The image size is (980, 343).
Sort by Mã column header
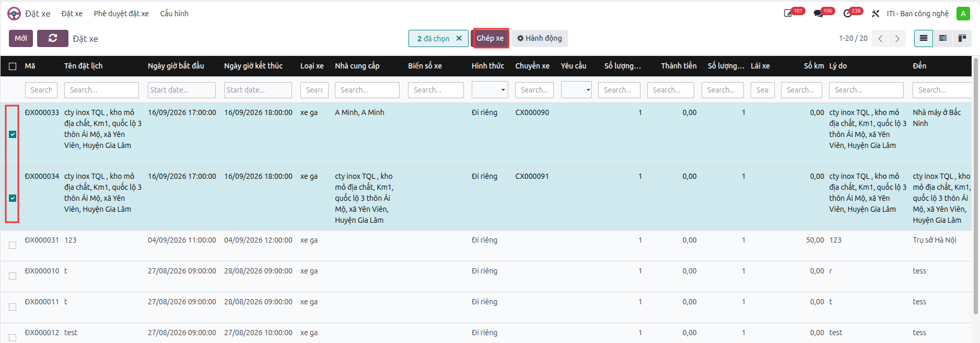[x=30, y=66]
